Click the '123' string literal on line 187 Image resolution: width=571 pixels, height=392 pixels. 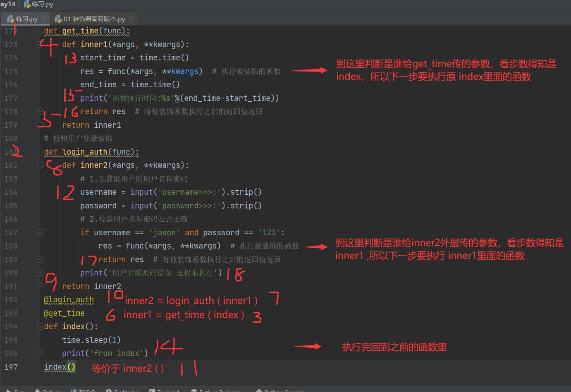269,232
